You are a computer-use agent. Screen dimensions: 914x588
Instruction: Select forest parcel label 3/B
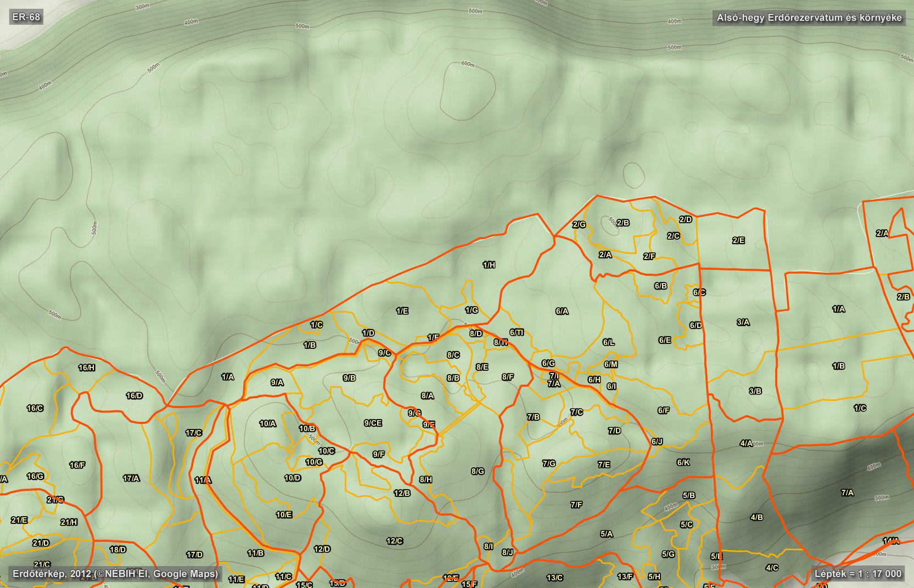click(x=755, y=391)
